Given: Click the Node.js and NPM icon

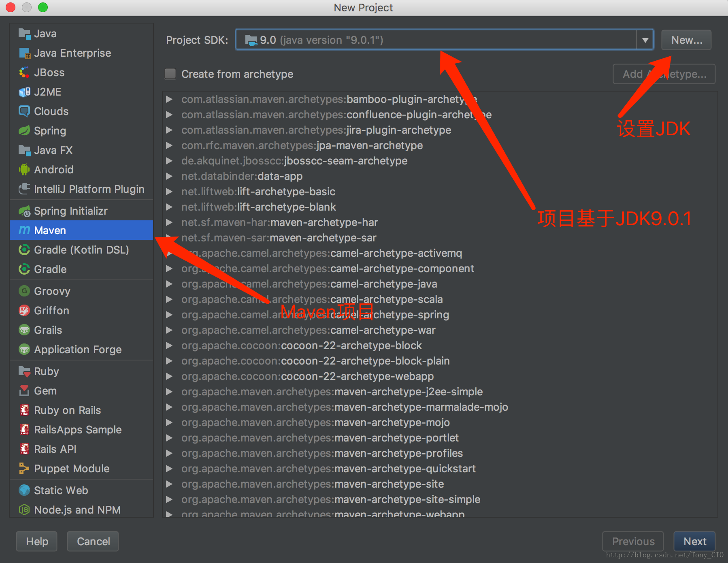Looking at the screenshot, I should (24, 510).
